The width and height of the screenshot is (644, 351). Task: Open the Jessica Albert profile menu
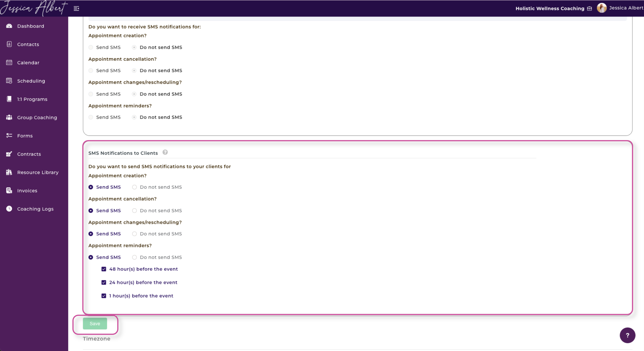pyautogui.click(x=620, y=8)
